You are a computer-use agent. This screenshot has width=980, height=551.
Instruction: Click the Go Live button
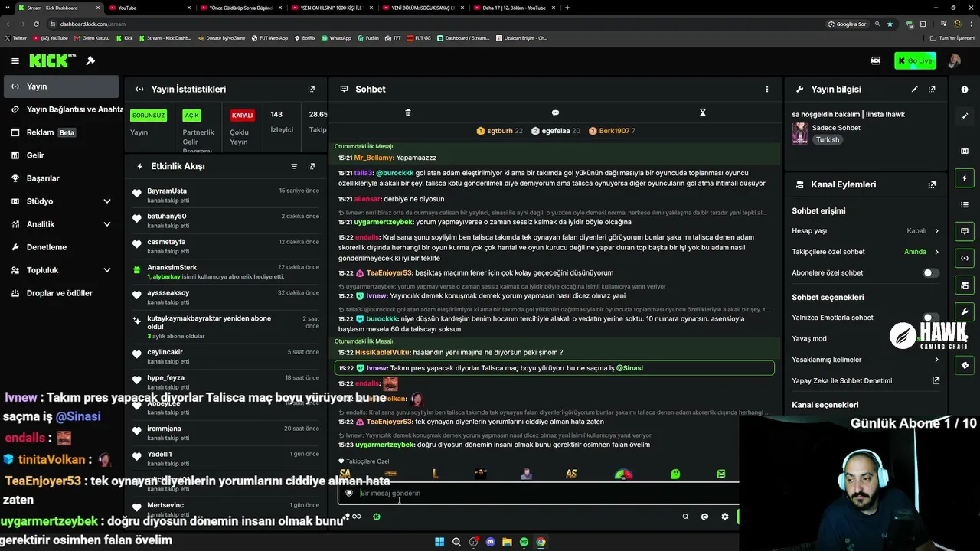[x=915, y=60]
